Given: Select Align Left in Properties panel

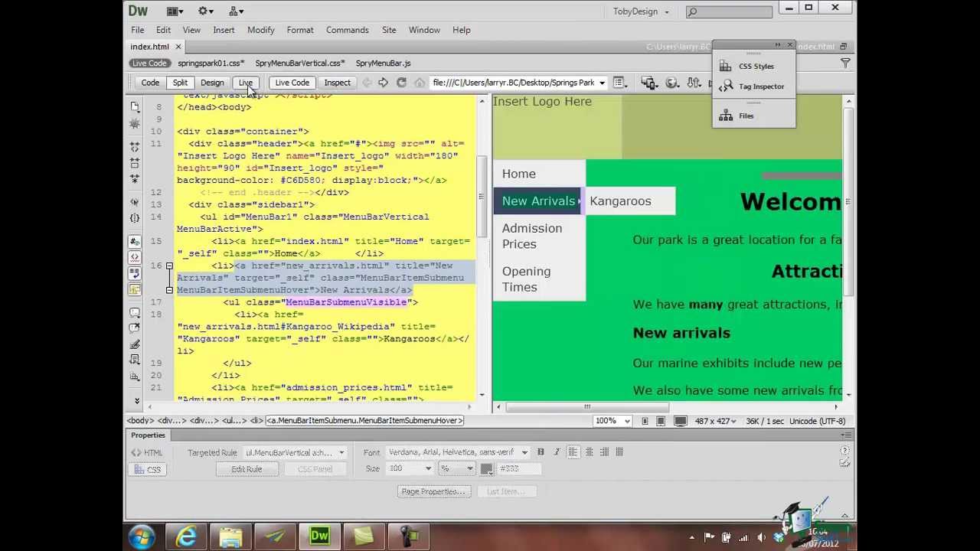Looking at the screenshot, I should pos(573,452).
